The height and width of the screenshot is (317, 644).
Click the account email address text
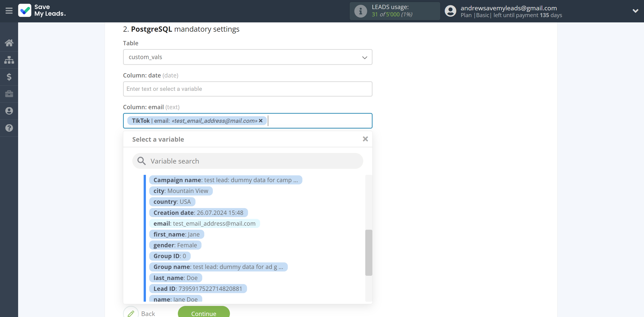point(509,8)
